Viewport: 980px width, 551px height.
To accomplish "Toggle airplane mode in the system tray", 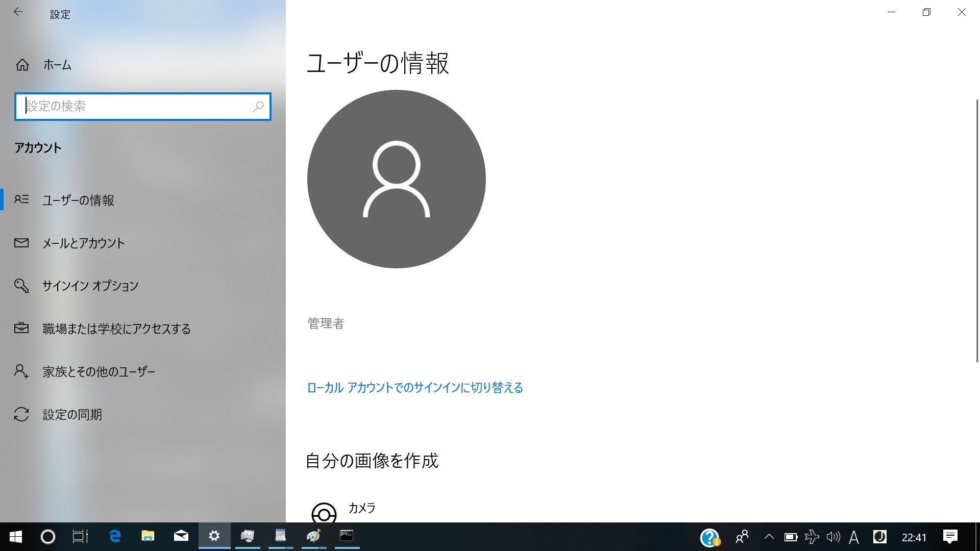I will [812, 536].
